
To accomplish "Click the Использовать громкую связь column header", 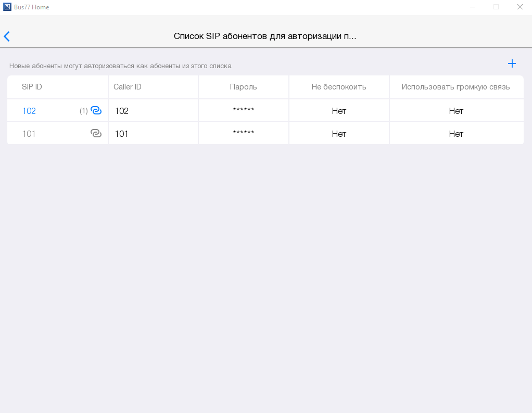I will click(455, 87).
